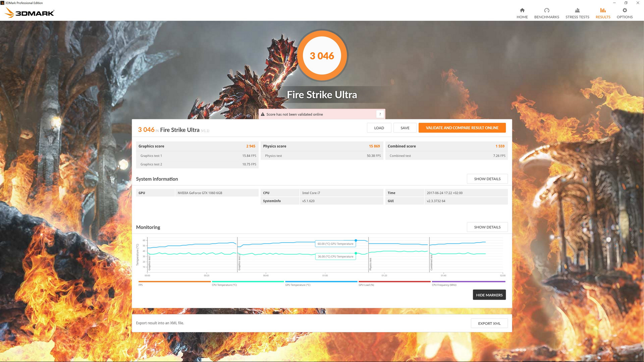Show details for System information

coord(487,179)
